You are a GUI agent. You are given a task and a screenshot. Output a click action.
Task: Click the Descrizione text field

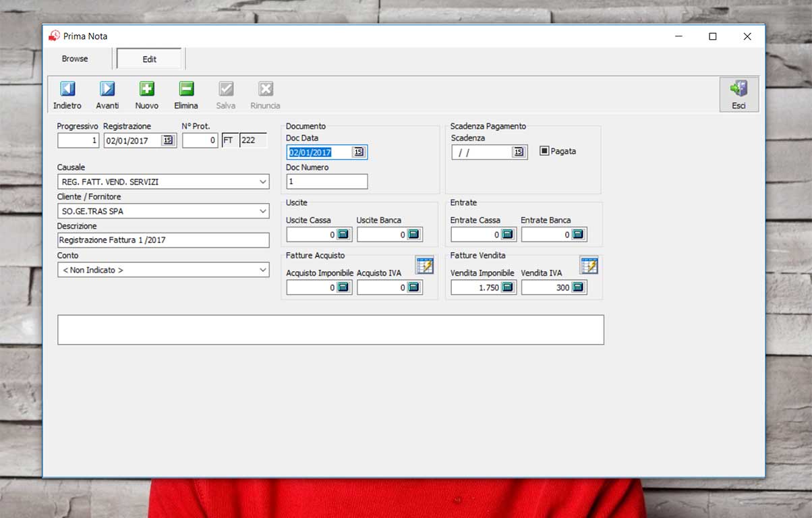(x=163, y=240)
